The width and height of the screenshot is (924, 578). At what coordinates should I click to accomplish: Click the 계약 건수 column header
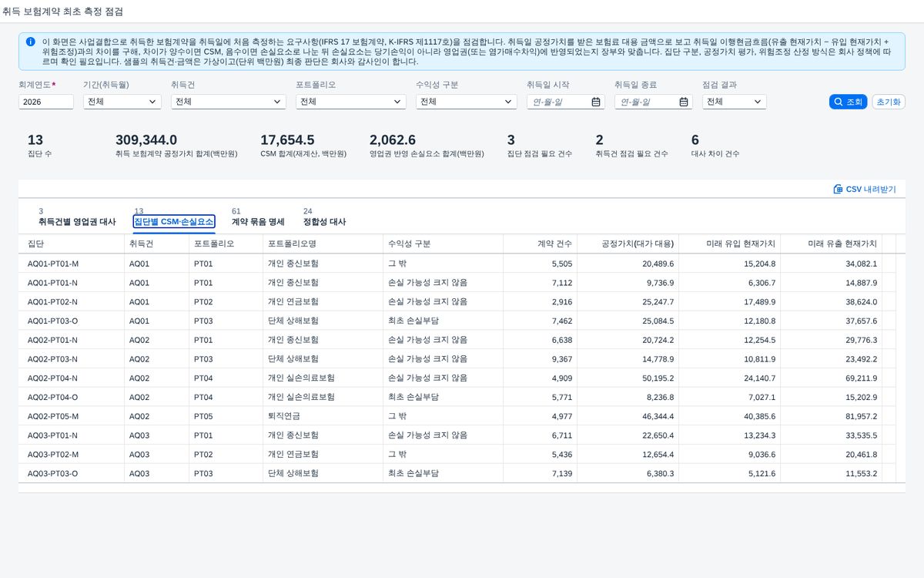[540, 244]
